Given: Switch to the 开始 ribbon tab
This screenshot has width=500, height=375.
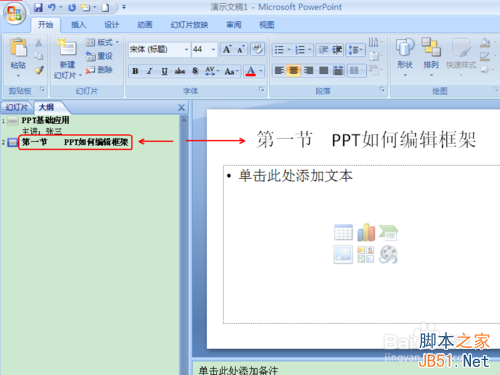Looking at the screenshot, I should click(45, 25).
